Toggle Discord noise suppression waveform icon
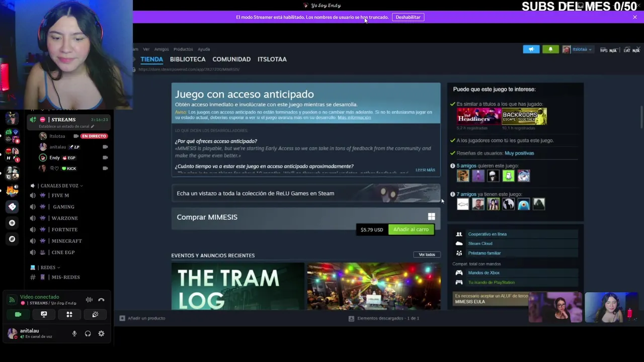This screenshot has height=362, width=644. pyautogui.click(x=89, y=300)
